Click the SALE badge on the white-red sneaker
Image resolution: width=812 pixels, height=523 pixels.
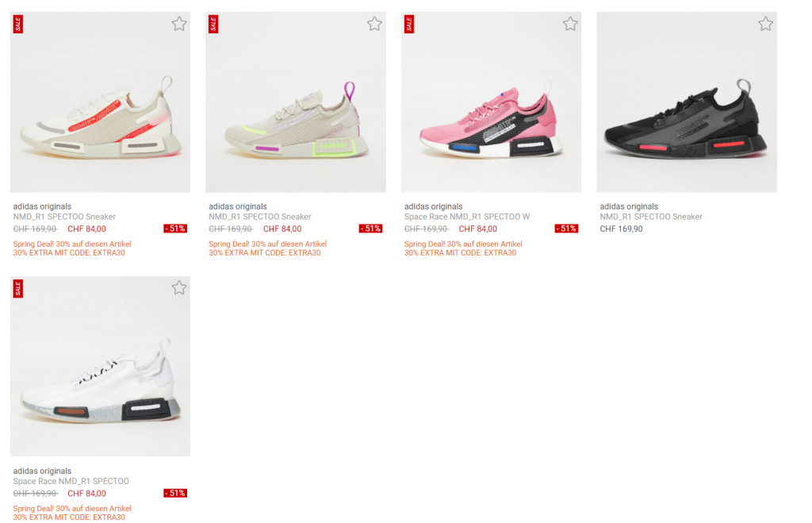[17, 24]
